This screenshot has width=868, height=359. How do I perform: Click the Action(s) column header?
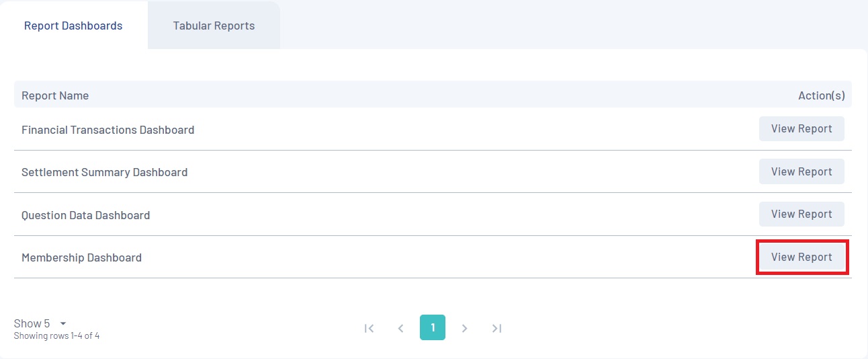821,95
